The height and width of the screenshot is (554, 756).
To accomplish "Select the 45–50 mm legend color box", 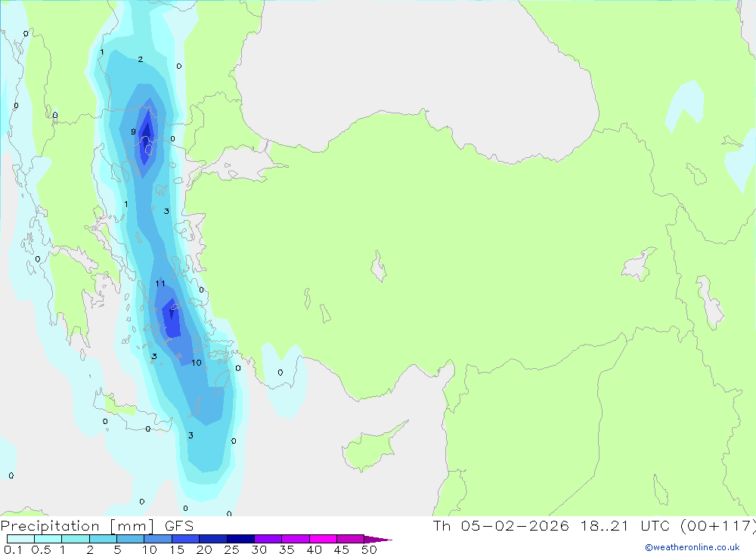I will point(350,539).
